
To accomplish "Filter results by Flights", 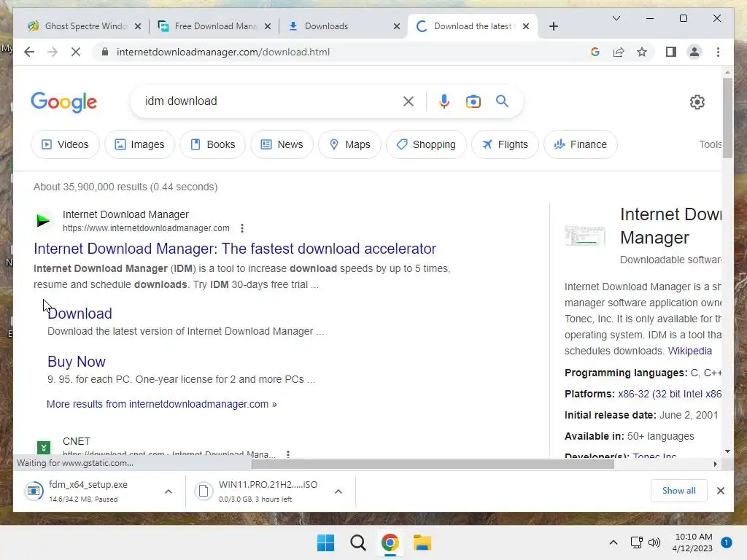I will [505, 144].
